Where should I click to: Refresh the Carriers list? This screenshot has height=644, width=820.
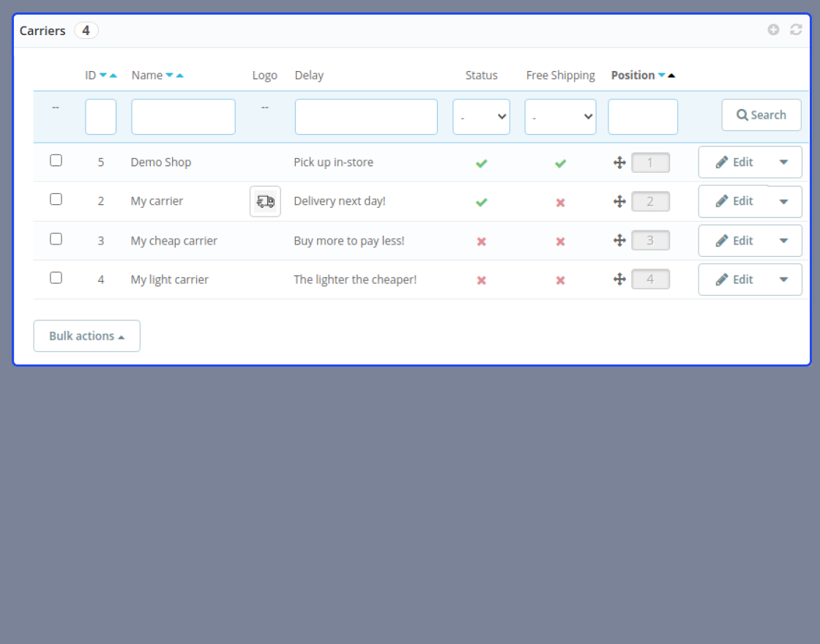(x=796, y=30)
